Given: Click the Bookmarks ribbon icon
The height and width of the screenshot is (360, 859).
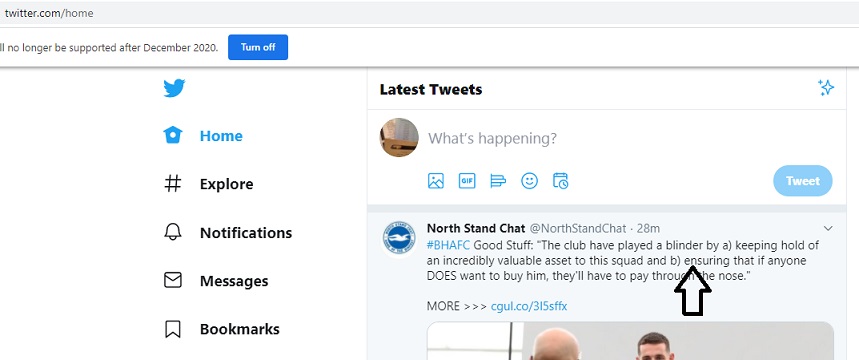Looking at the screenshot, I should (173, 329).
